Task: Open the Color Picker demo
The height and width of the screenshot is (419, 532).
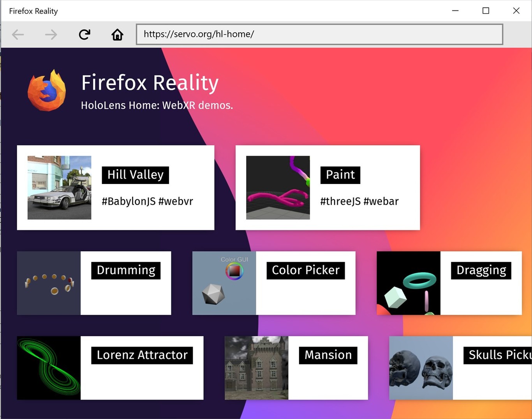Action: [x=305, y=270]
